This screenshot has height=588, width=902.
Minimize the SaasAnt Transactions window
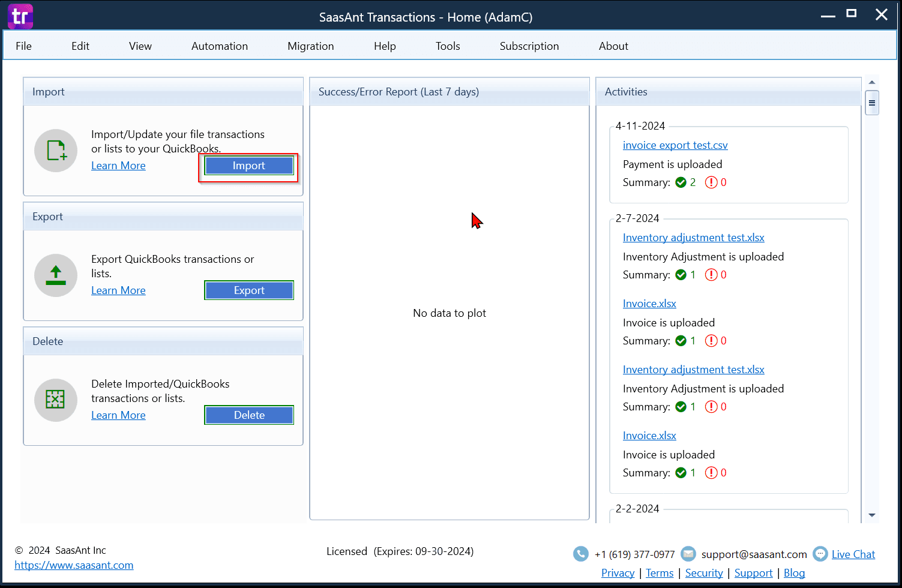coord(828,16)
